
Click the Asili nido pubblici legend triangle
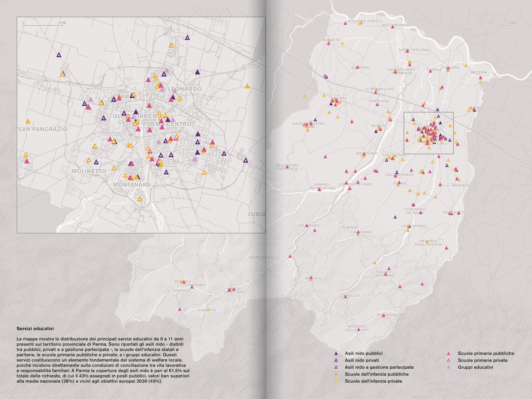tap(336, 353)
